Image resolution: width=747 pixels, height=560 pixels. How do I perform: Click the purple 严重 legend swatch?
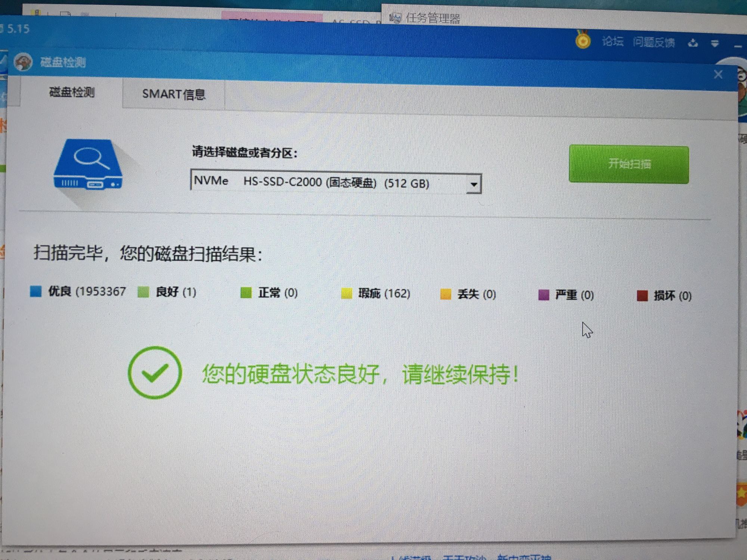pyautogui.click(x=543, y=295)
